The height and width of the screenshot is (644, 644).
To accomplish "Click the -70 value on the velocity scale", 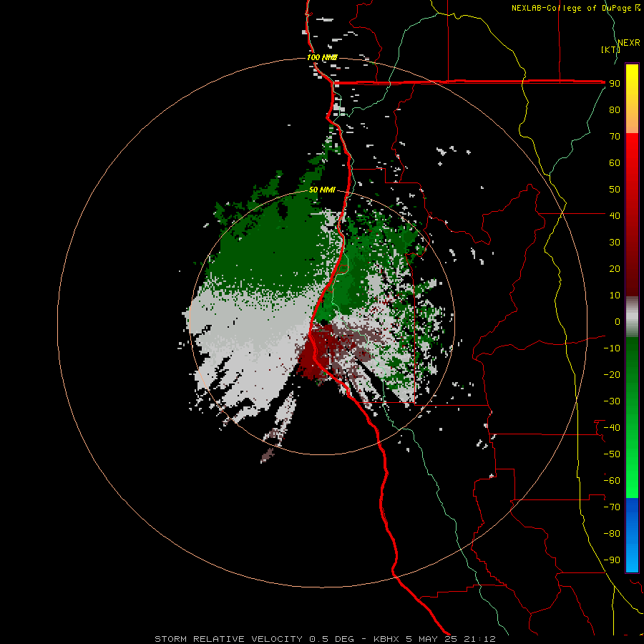I will coord(612,507).
